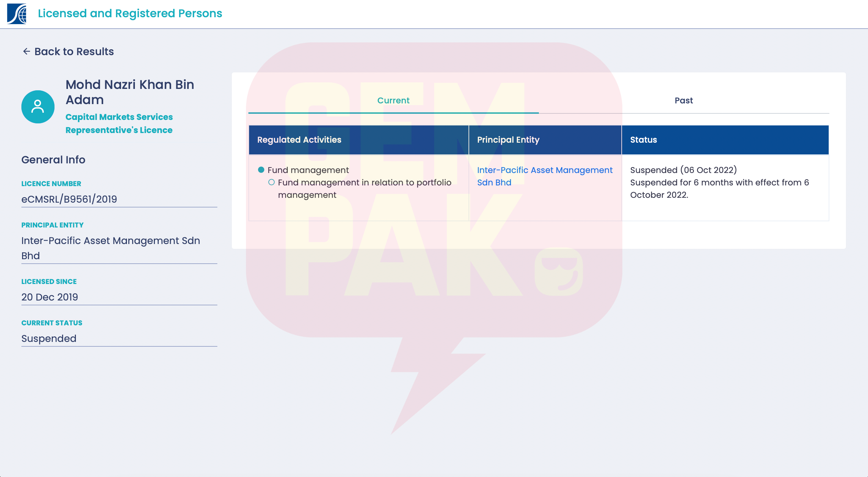Select Fund management in relation to portfolio text
The height and width of the screenshot is (477, 868).
point(365,189)
